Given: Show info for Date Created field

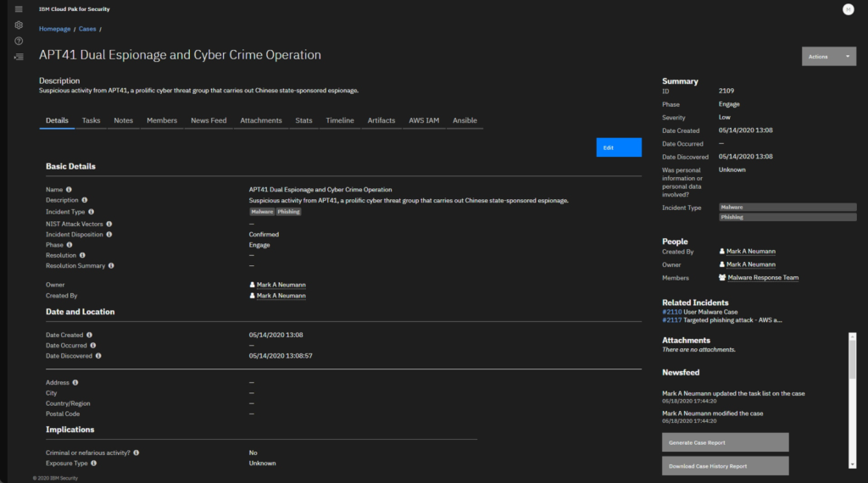Looking at the screenshot, I should pyautogui.click(x=89, y=336).
